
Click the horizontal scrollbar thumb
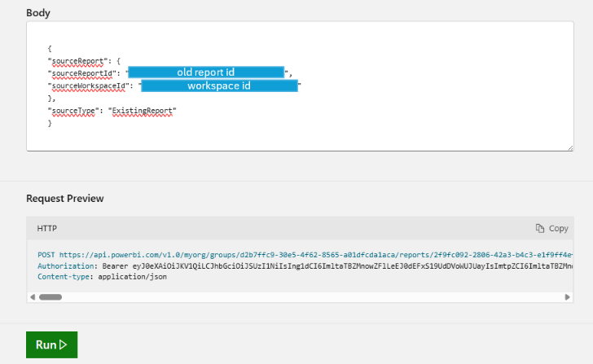tap(51, 297)
